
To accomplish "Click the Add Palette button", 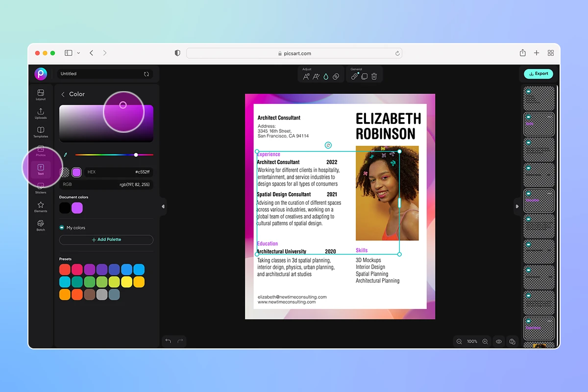I will click(106, 239).
